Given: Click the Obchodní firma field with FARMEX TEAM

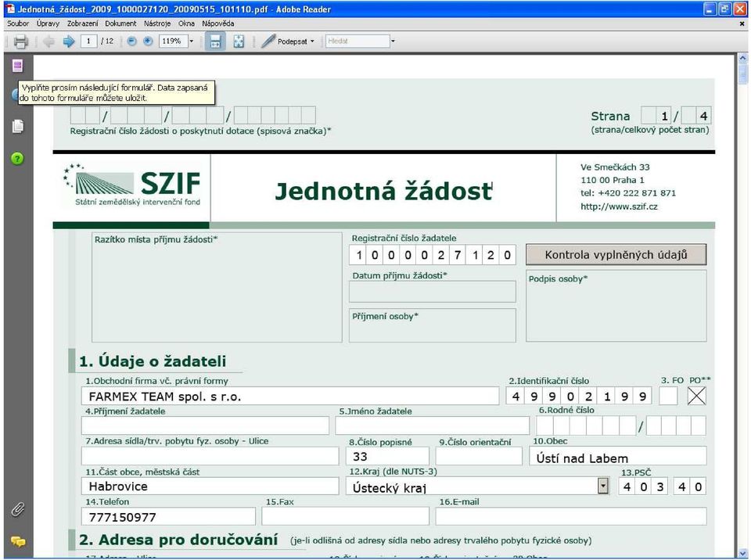Looking at the screenshot, I should click(x=290, y=397).
